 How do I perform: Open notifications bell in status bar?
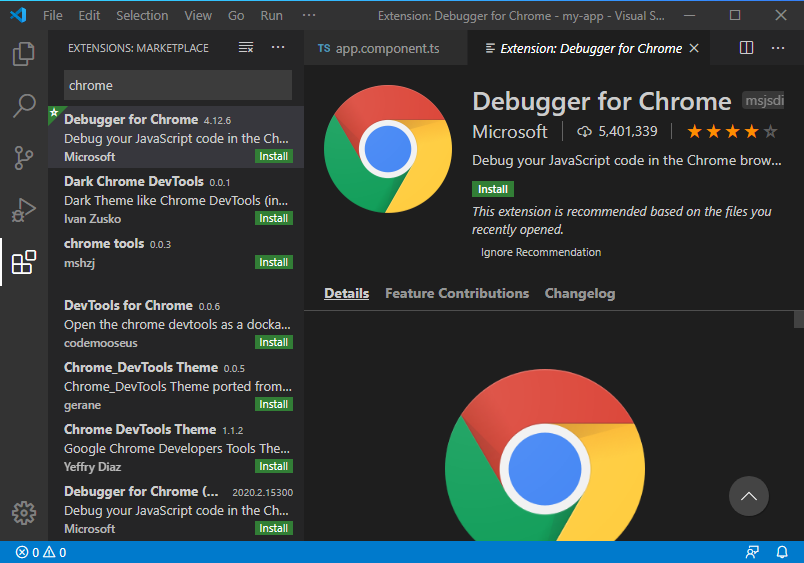pyautogui.click(x=782, y=552)
